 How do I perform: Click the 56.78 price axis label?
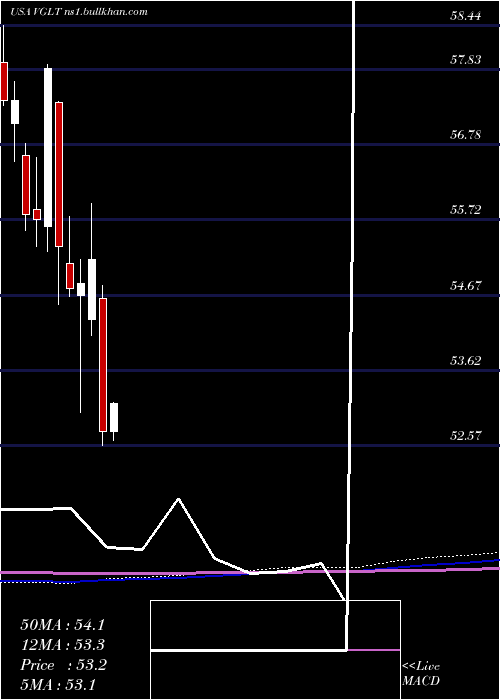(x=466, y=135)
